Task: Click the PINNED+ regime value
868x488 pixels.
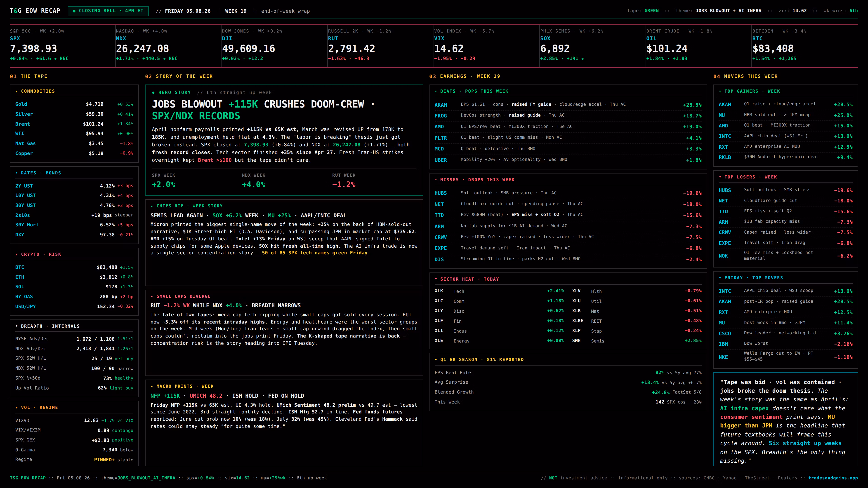Action: pos(104,460)
